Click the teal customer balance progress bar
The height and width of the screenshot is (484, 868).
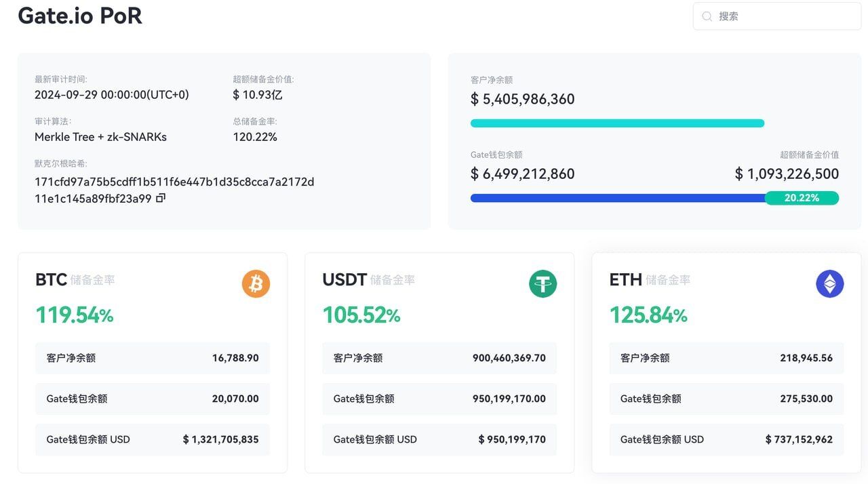[x=617, y=123]
